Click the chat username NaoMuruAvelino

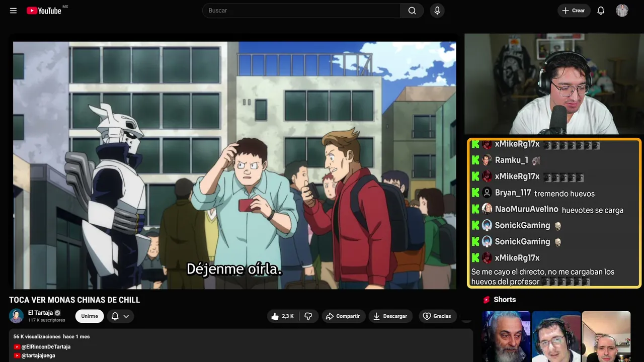[527, 209]
